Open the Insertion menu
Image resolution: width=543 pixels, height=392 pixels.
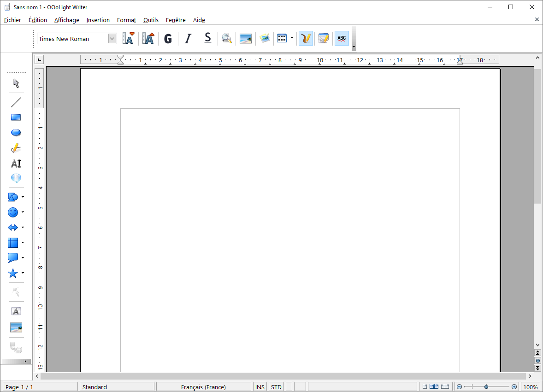tap(98, 20)
